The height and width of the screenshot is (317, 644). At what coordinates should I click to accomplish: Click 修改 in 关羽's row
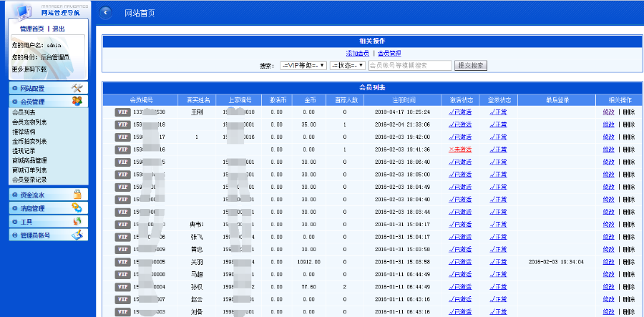click(609, 262)
